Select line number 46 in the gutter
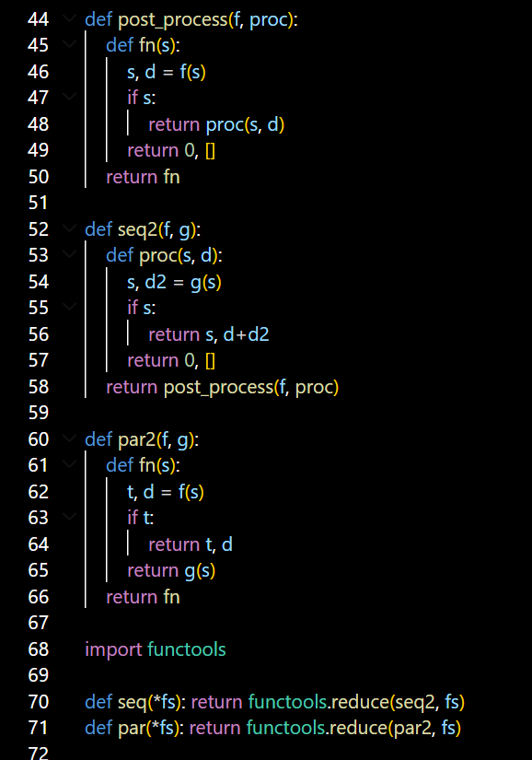 coord(39,72)
